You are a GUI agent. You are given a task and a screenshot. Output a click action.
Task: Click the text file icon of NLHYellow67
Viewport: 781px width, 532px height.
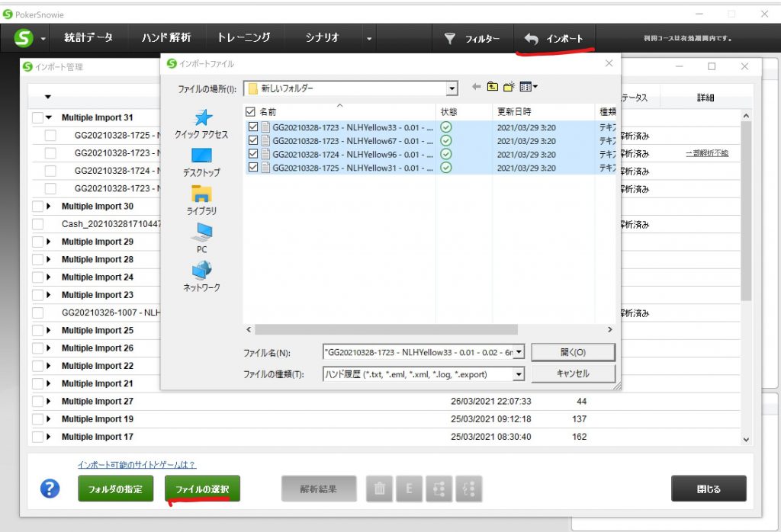tap(265, 141)
